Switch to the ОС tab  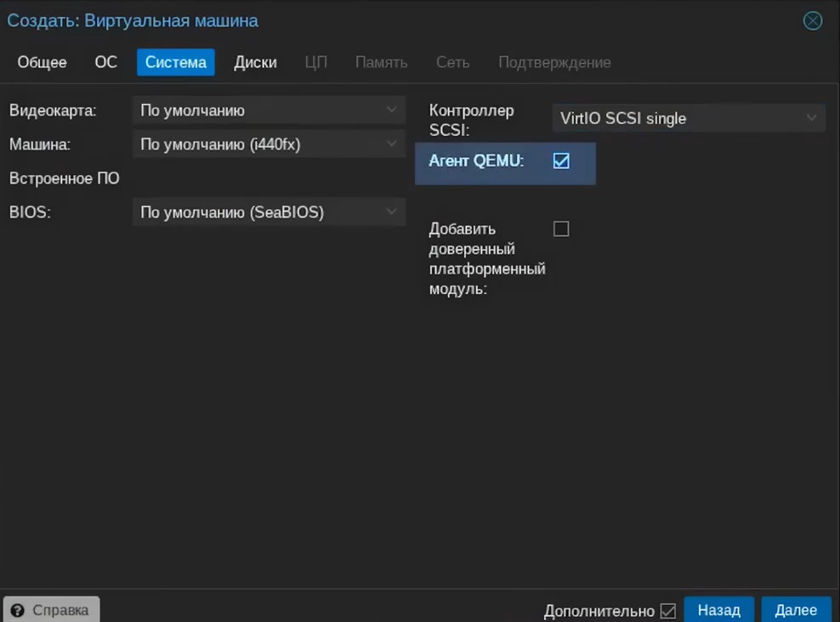pos(105,63)
